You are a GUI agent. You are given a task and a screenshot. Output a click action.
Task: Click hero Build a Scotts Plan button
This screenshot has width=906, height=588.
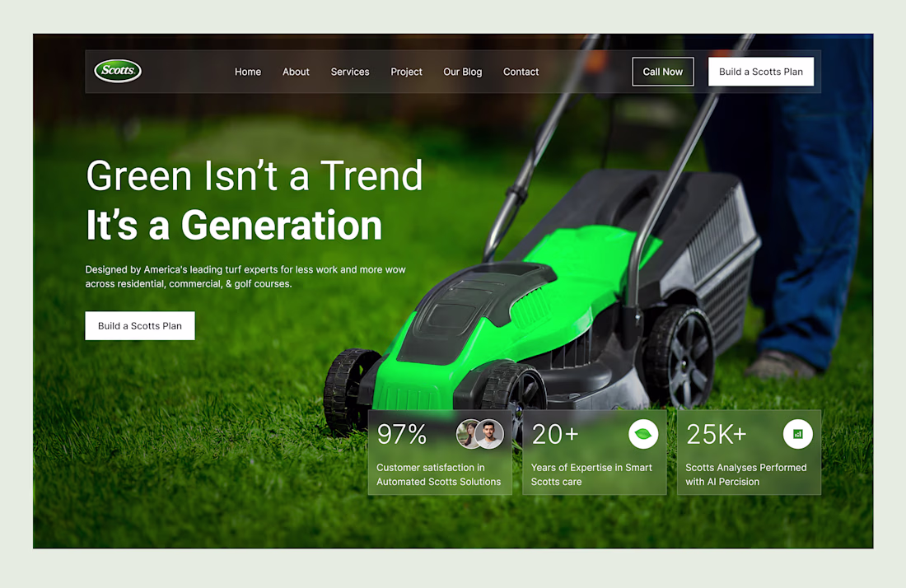coord(140,326)
